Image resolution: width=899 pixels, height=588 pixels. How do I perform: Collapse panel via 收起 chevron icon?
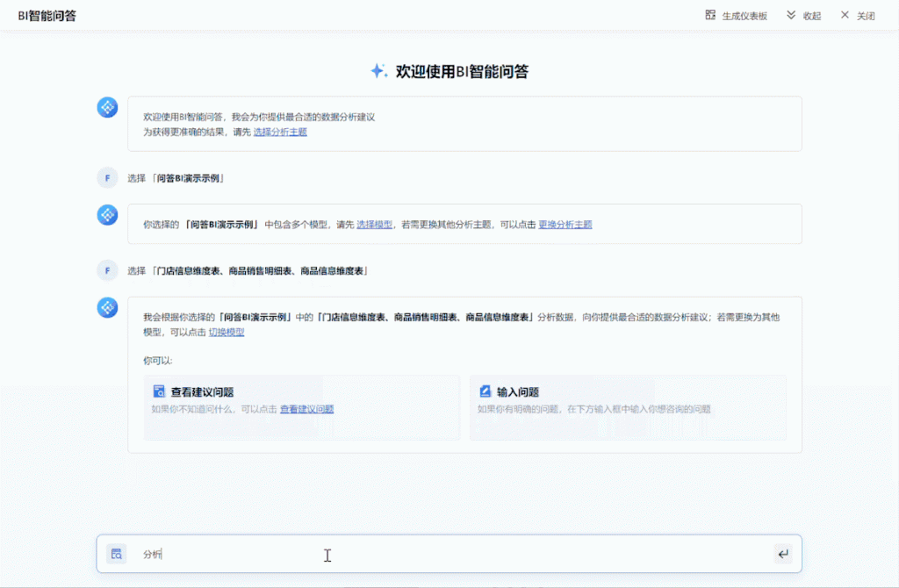tap(791, 15)
